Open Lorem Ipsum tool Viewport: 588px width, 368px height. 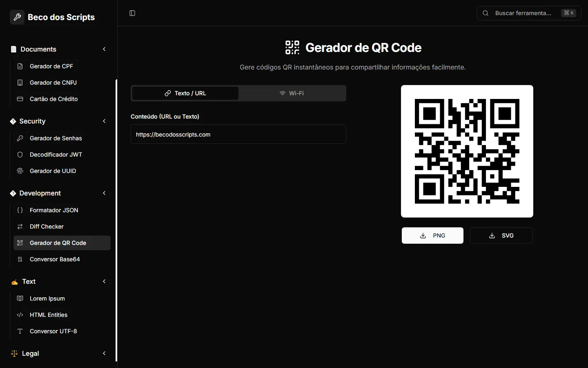tap(62, 298)
